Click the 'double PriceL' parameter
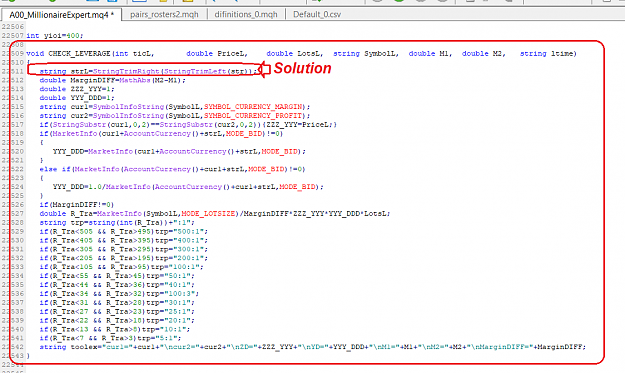This screenshot has width=625, height=373. tap(217, 53)
